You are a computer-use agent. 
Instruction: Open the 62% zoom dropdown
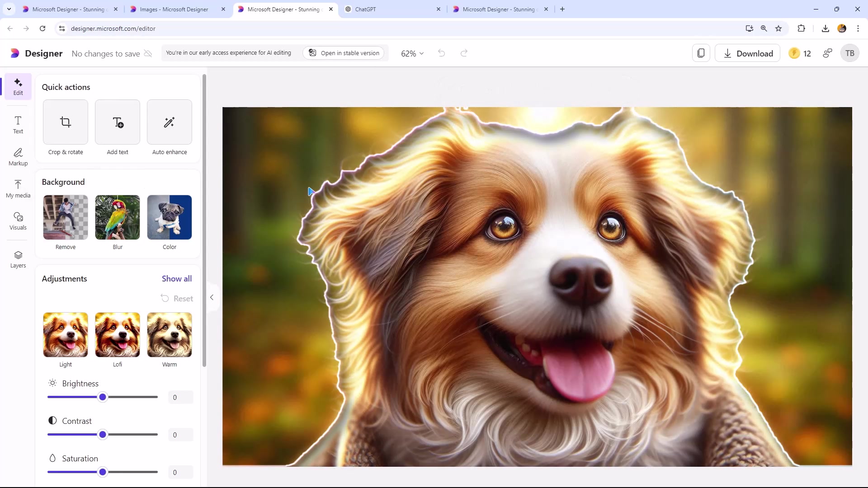pyautogui.click(x=412, y=53)
